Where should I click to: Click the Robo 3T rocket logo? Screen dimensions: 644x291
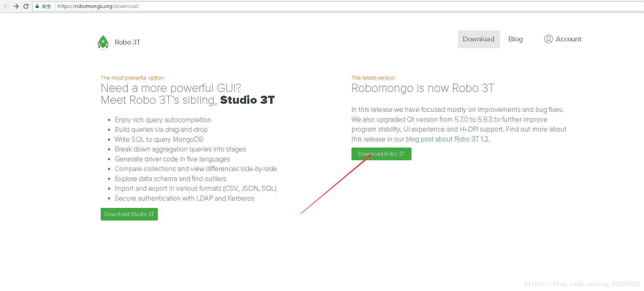point(103,42)
